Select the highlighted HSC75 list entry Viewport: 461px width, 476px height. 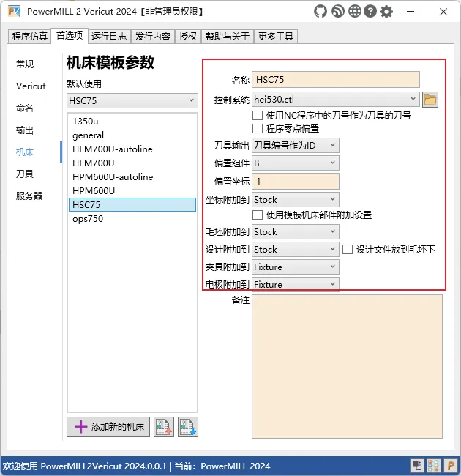tap(132, 204)
